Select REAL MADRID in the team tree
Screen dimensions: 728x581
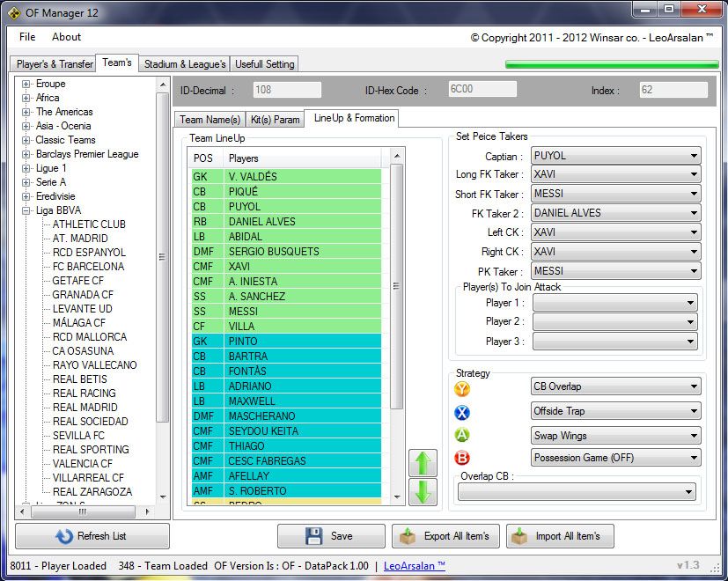point(85,408)
